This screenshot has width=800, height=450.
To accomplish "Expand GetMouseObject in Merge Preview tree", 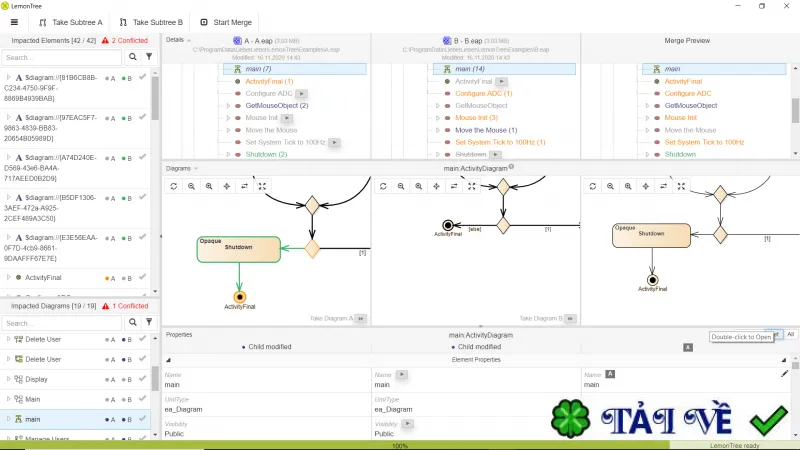I will (x=647, y=106).
